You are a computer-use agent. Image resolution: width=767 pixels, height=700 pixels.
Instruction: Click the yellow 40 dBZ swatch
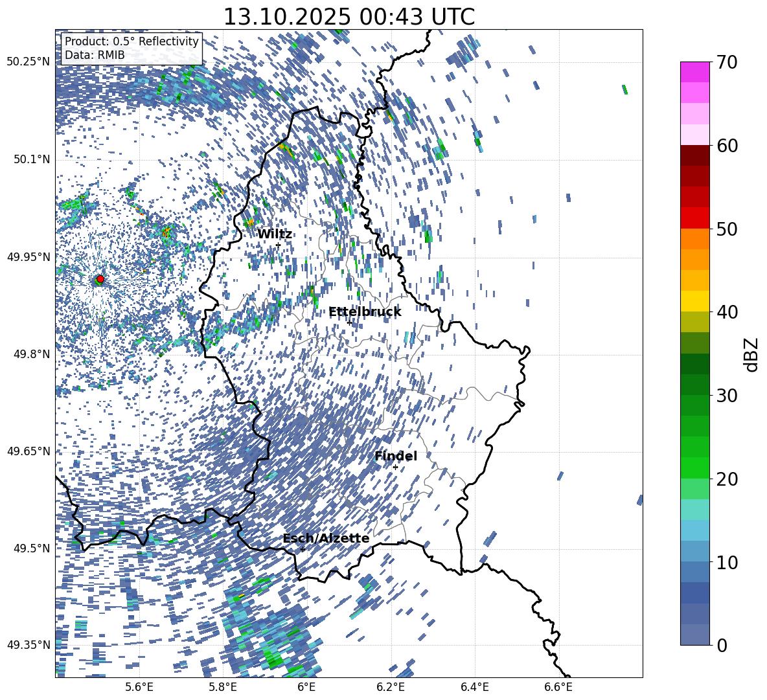(x=694, y=301)
